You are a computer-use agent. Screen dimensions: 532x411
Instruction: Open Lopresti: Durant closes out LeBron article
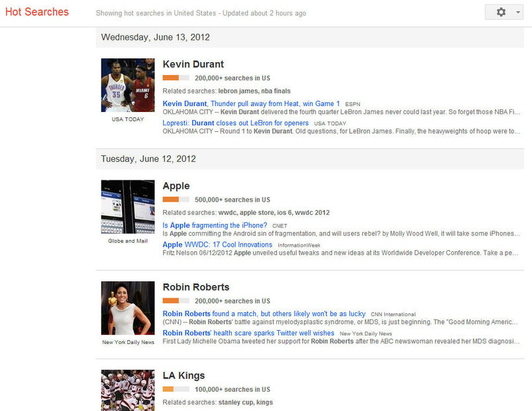pos(235,123)
